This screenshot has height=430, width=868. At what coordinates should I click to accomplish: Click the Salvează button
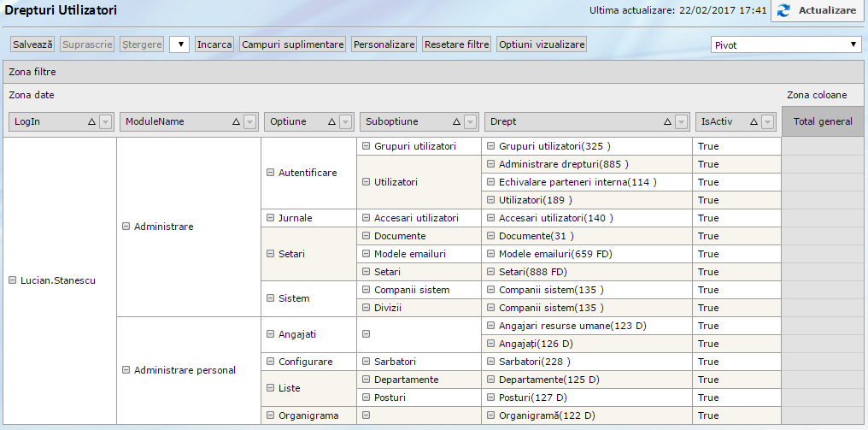pos(32,44)
